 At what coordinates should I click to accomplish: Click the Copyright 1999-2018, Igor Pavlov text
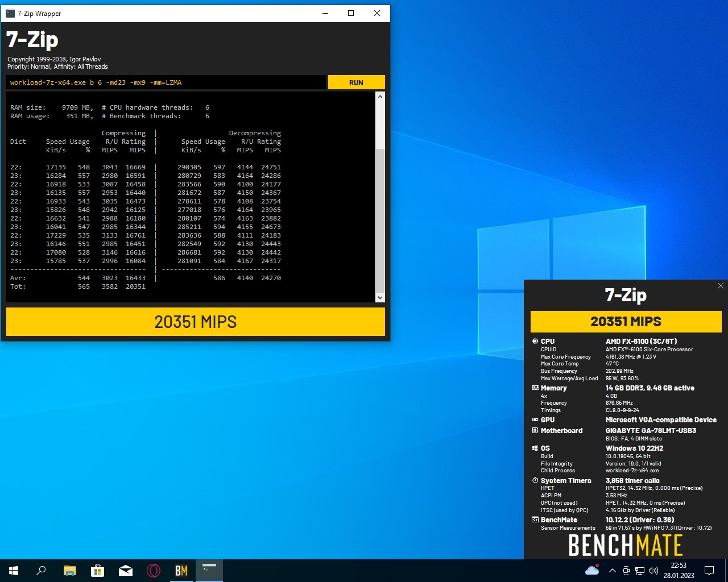(x=54, y=59)
